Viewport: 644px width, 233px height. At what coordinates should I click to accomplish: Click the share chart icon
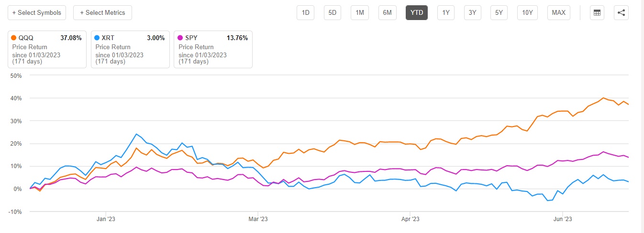(x=621, y=13)
